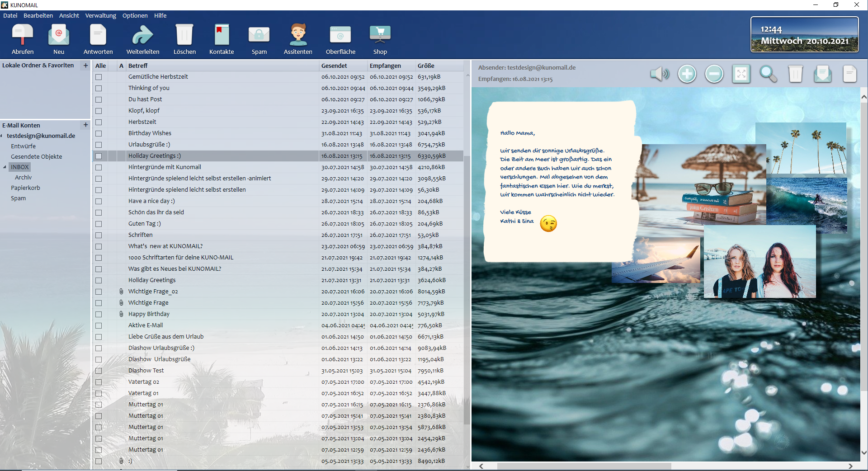Open the Papierkorb folder
The height and width of the screenshot is (471, 868).
tap(25, 188)
